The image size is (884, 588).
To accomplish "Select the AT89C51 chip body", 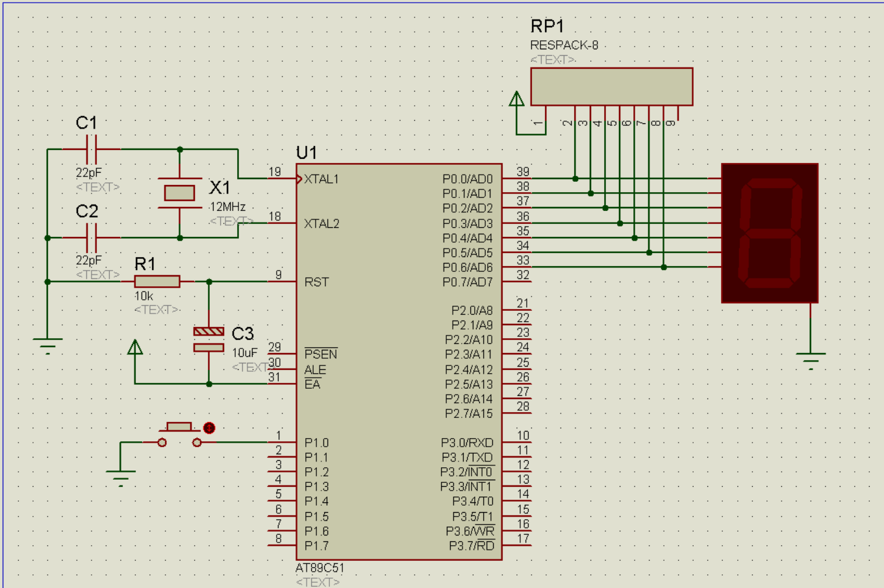I will pos(399,361).
